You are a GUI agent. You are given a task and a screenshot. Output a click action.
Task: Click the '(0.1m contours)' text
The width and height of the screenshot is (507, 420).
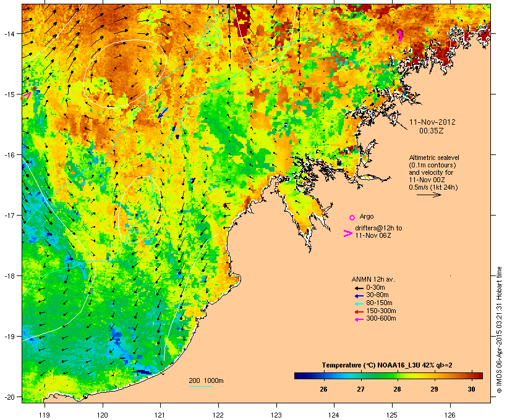[432, 165]
